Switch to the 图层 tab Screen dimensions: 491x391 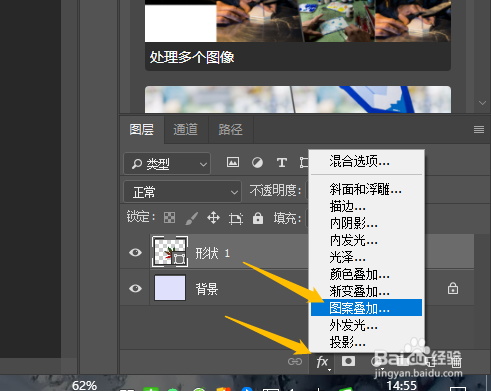[142, 129]
